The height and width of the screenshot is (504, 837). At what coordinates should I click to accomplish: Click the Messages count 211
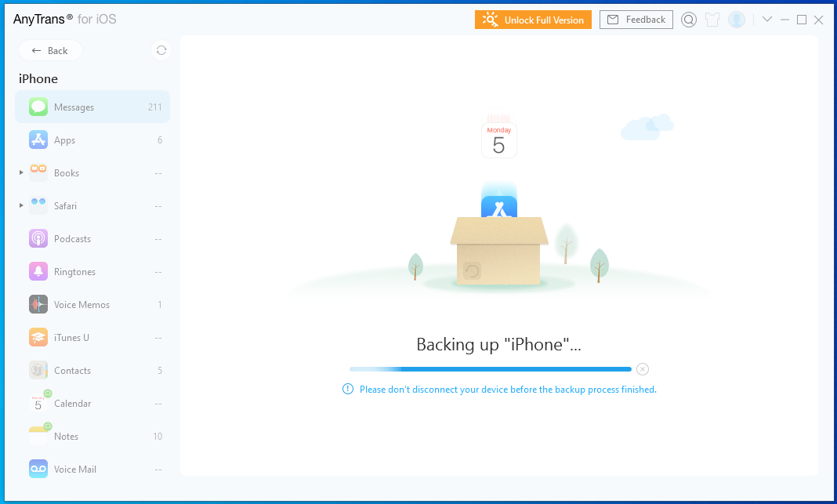pos(155,107)
